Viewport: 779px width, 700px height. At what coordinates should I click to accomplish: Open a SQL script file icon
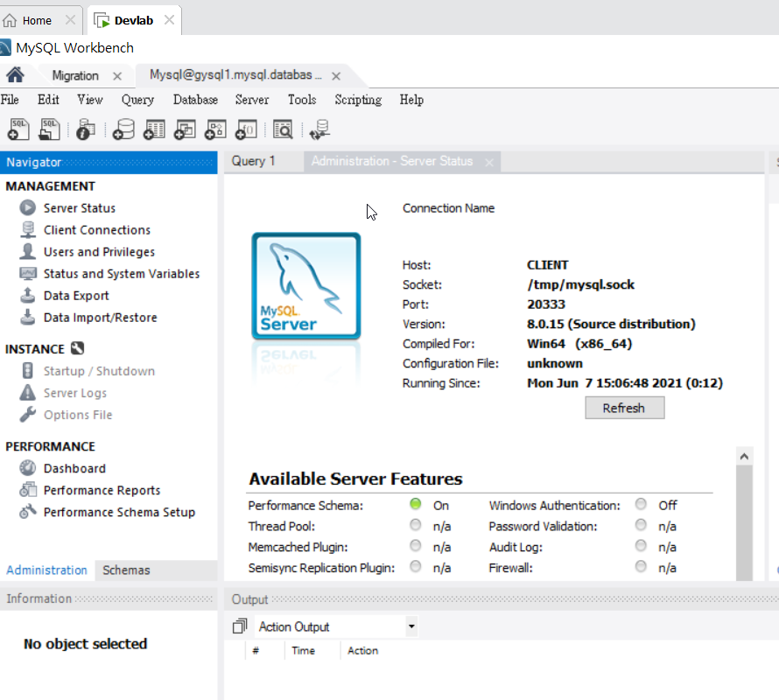coord(50,129)
